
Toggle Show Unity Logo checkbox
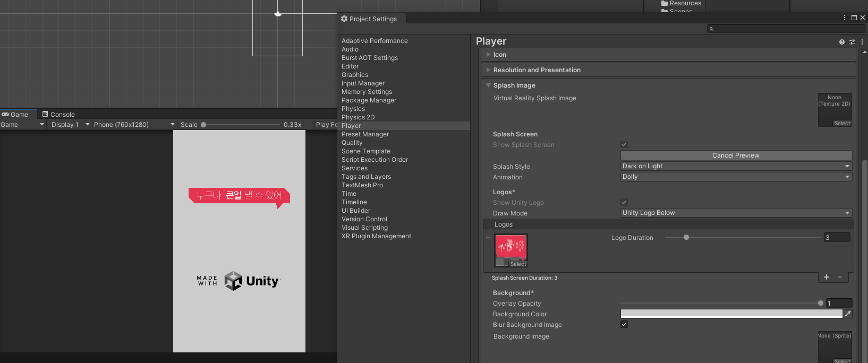tap(624, 202)
